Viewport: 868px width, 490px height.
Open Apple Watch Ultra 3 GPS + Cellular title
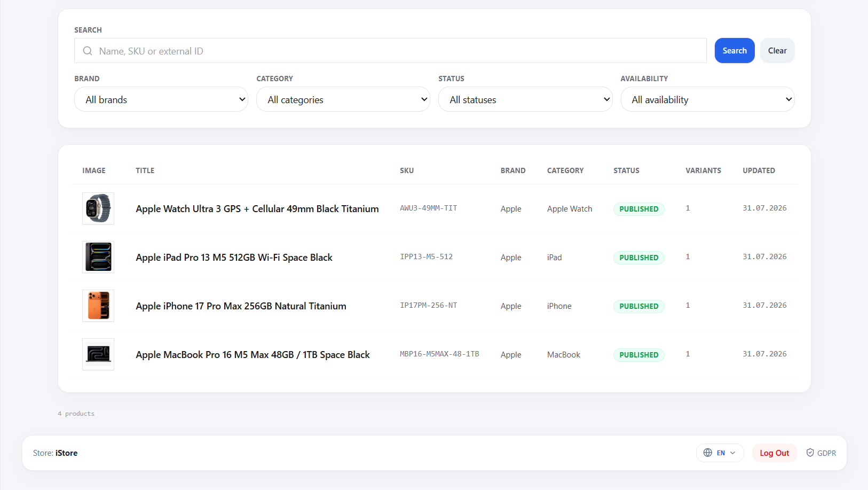tap(257, 209)
